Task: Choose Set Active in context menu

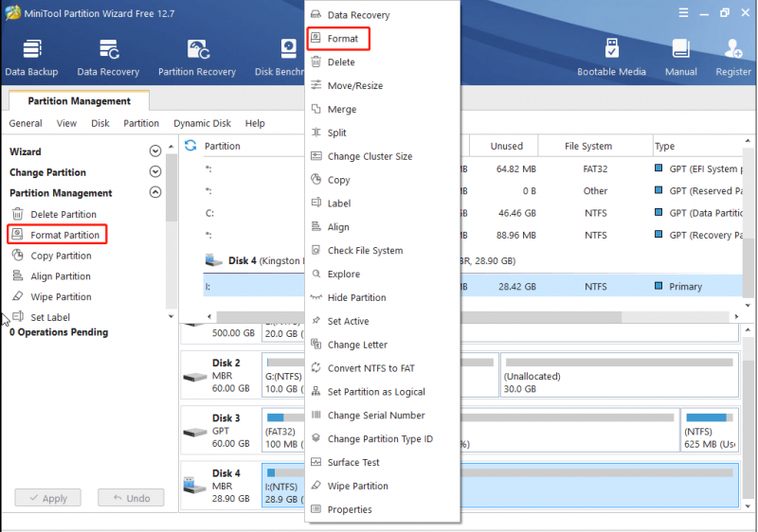Action: (382, 321)
